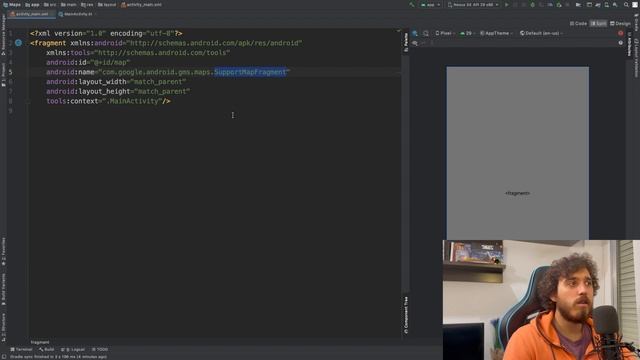Open the Default (en-us) locale dropdown
640x360 pixels.
coord(541,33)
